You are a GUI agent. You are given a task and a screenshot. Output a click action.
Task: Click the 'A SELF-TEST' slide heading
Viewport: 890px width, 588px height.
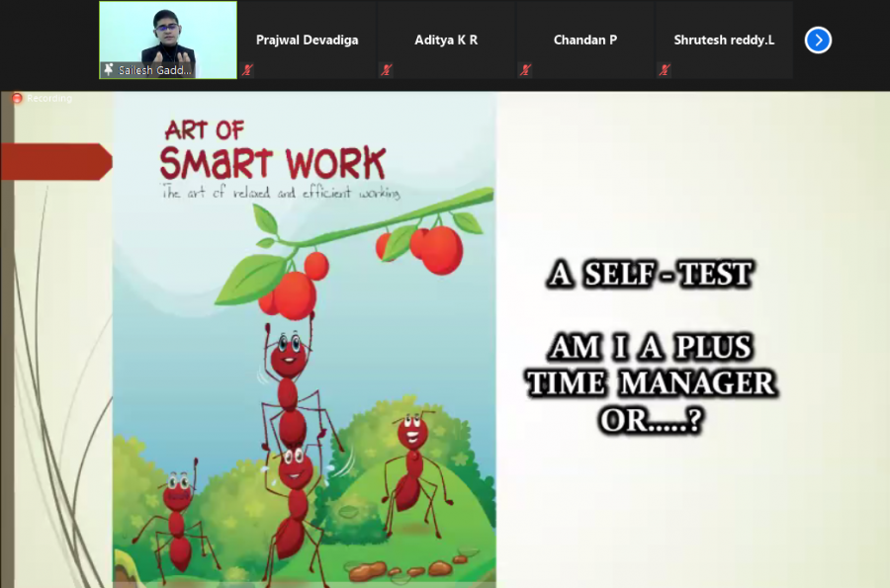[650, 275]
